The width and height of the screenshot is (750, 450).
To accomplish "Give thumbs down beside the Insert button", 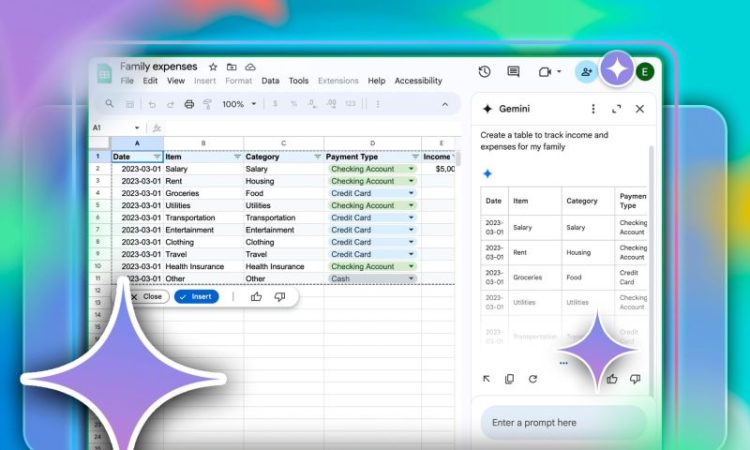I will click(279, 297).
